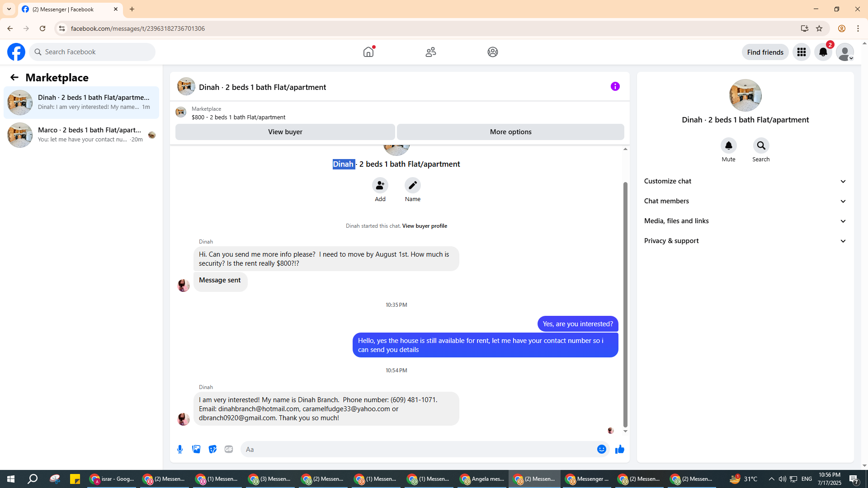Select the Dinah conversation in the list

pos(81,103)
